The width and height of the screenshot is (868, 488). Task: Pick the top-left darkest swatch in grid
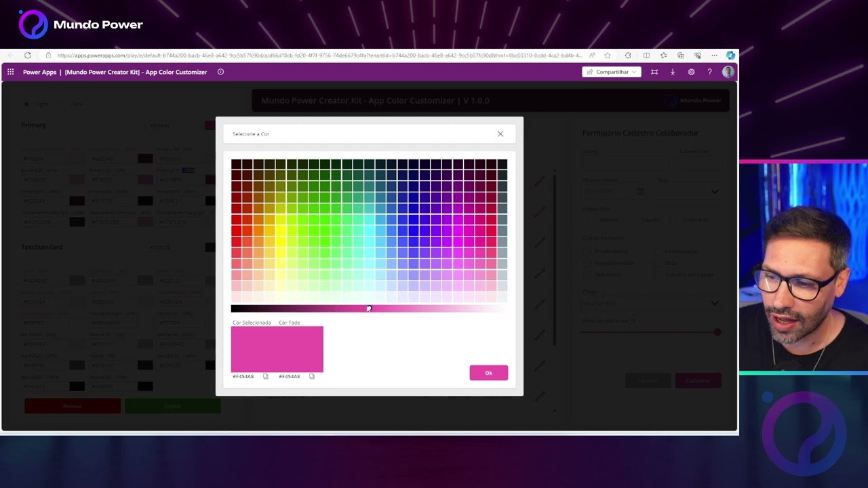pos(236,164)
